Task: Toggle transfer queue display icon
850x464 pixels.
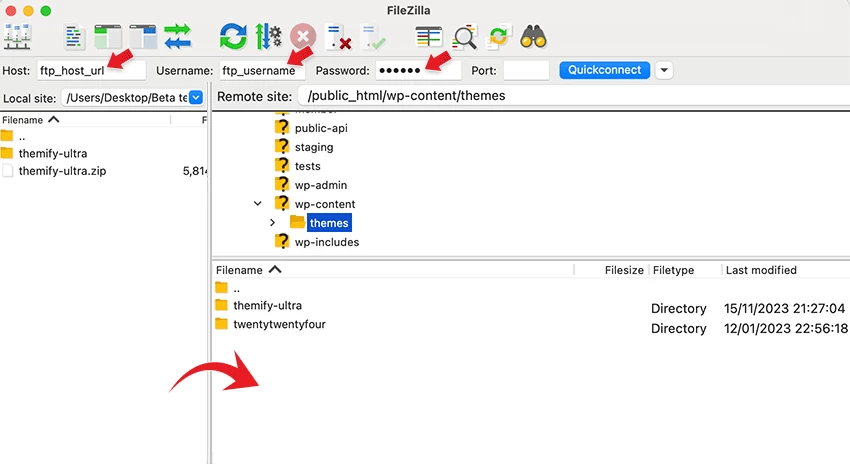Action: (178, 37)
